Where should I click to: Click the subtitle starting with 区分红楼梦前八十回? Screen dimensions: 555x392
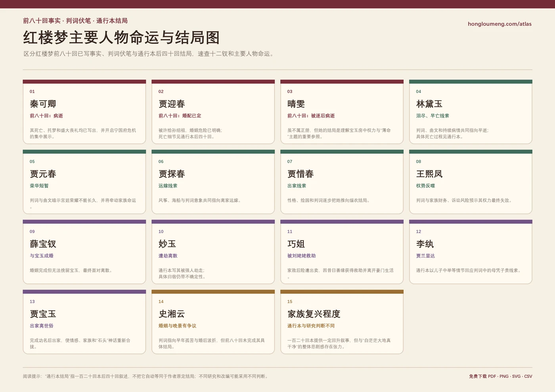(149, 54)
